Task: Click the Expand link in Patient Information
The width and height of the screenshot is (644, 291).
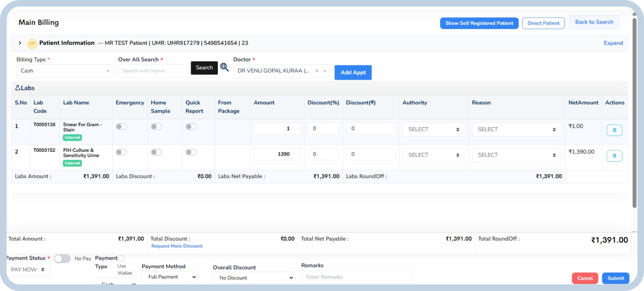Action: (x=613, y=43)
